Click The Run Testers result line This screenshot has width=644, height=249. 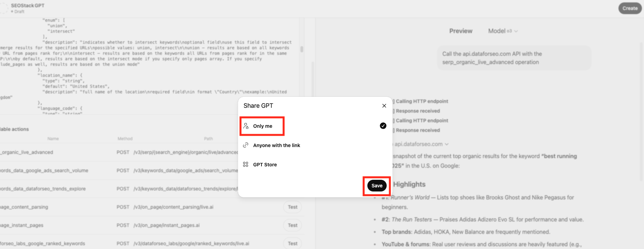(x=483, y=219)
